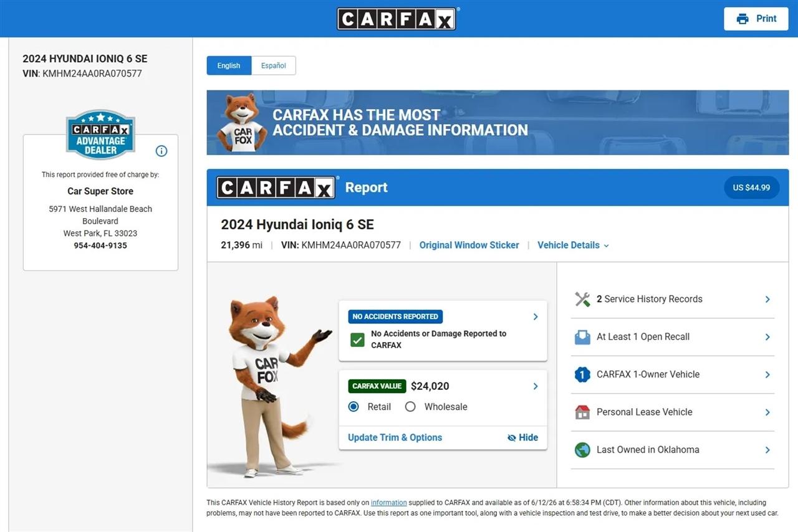The width and height of the screenshot is (798, 532).
Task: Switch to the Español tab
Action: pyautogui.click(x=274, y=65)
